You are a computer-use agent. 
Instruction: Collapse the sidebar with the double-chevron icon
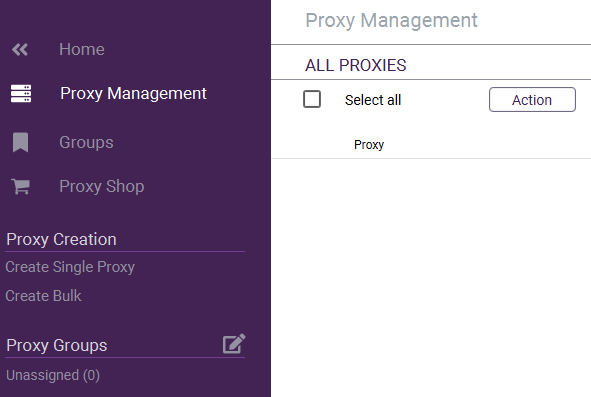click(20, 49)
